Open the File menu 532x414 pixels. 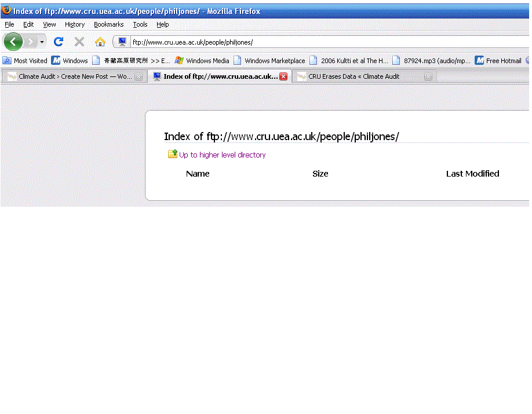pos(9,24)
